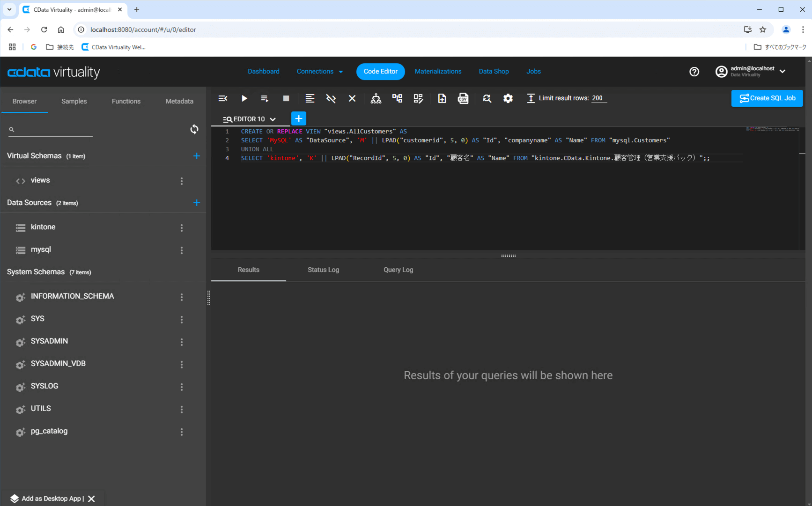Refresh the schema browser
Viewport: 812px width, 506px height.
point(194,129)
